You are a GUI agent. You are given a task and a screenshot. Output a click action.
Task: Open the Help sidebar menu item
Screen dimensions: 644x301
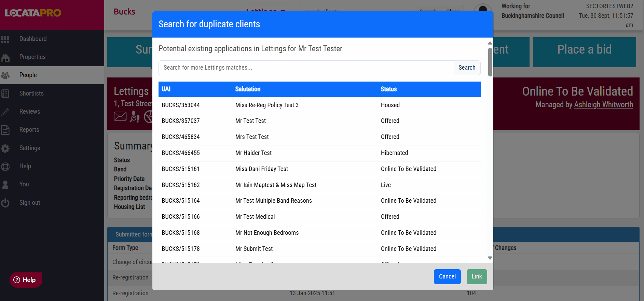(25, 166)
